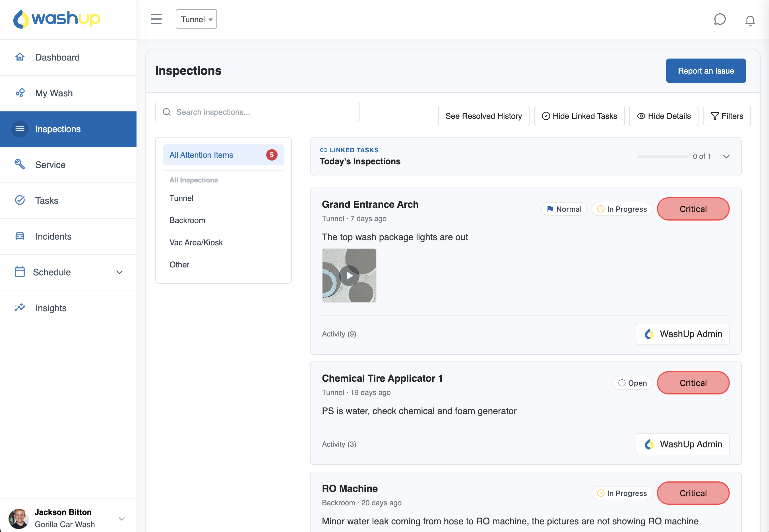Navigate to Service
Screen dimensions: 769x532
[68, 165]
